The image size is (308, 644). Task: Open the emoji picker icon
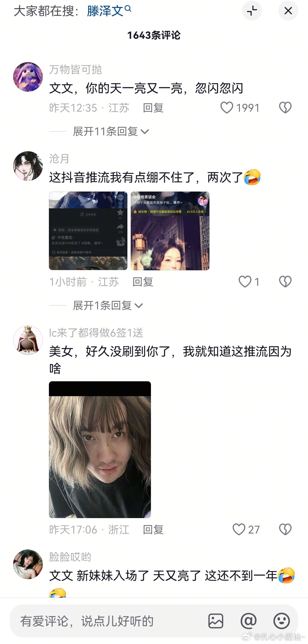(x=281, y=621)
